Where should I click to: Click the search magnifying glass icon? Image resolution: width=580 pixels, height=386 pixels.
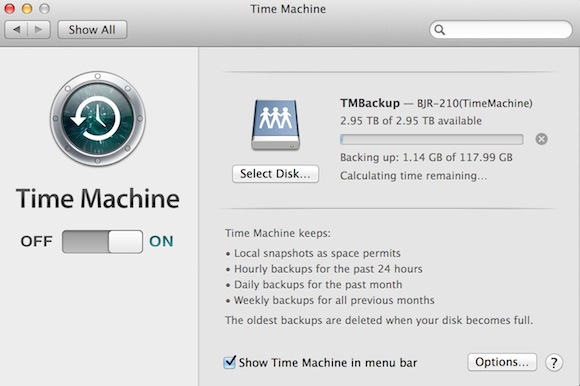coord(439,30)
